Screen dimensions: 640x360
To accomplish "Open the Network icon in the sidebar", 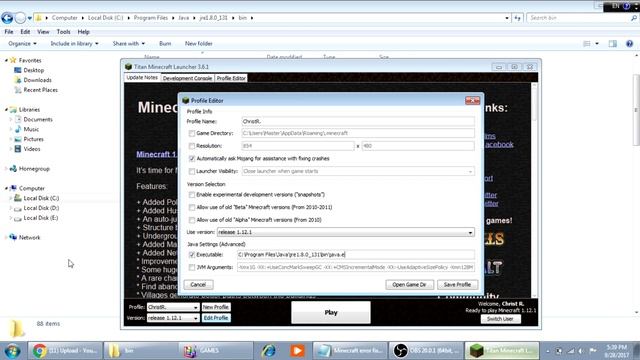I will tap(13, 237).
